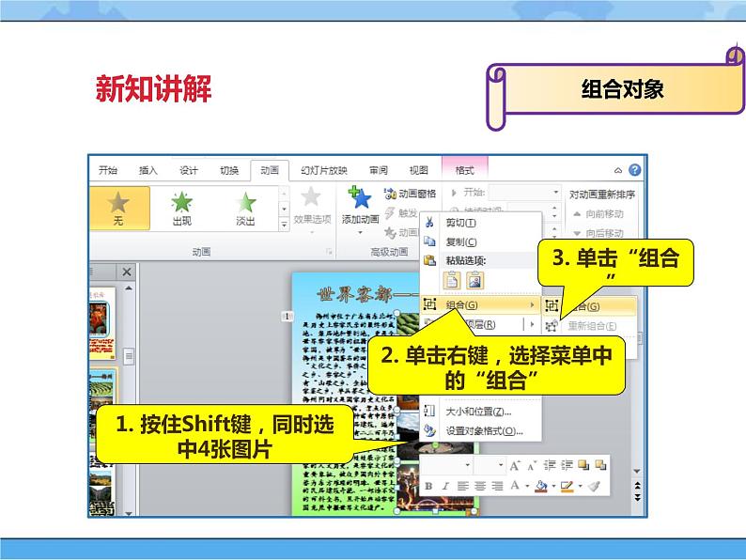
Task: Click the scissors icon next to 剪切
Action: pyautogui.click(x=429, y=222)
